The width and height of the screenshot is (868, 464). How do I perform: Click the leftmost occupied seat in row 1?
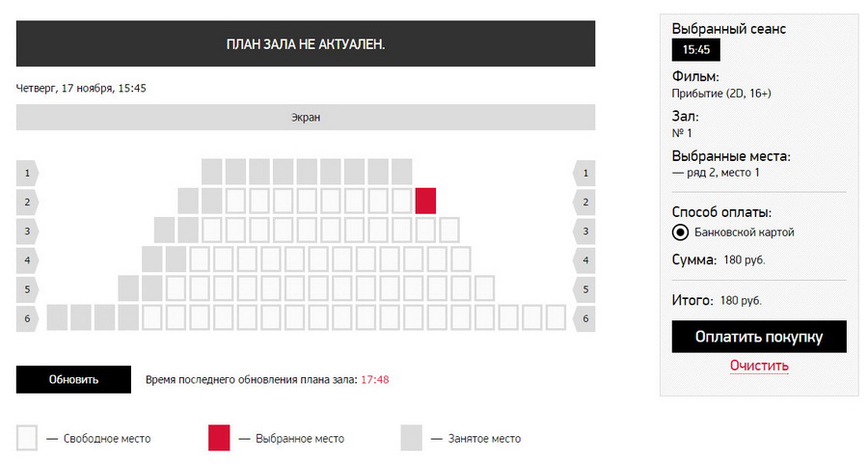(x=212, y=173)
